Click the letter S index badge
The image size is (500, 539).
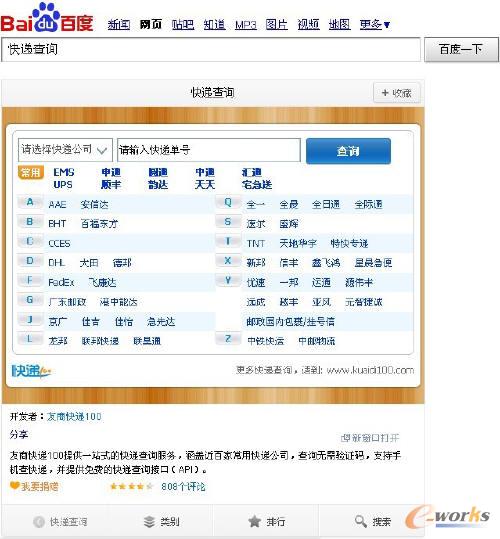click(228, 222)
